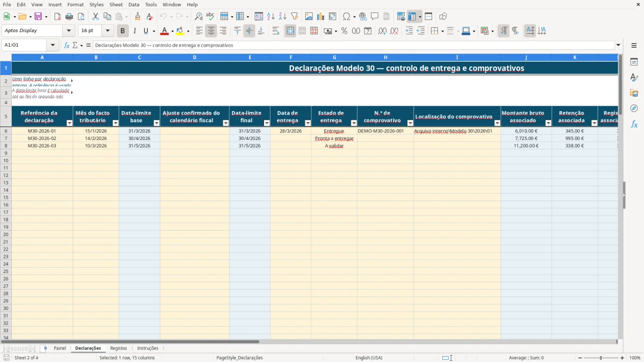Open Print Preview from the toolbar
Viewport: 644px width, 362px height.
(x=81, y=17)
